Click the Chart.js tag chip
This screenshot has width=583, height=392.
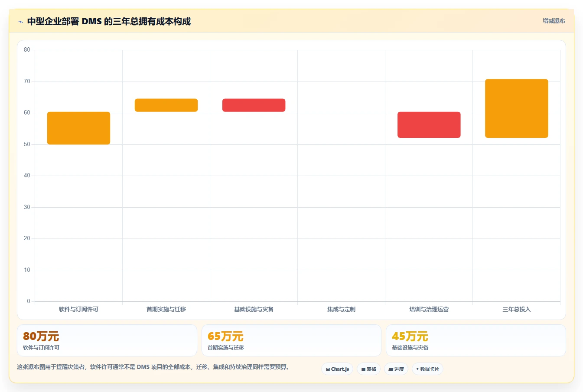tap(337, 369)
